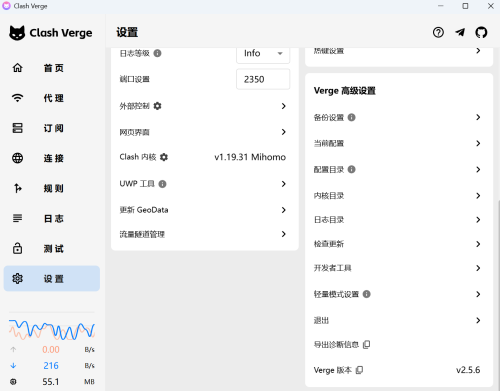This screenshot has width=500, height=391.
Task: Open the GitHub repository icon
Action: click(x=481, y=32)
